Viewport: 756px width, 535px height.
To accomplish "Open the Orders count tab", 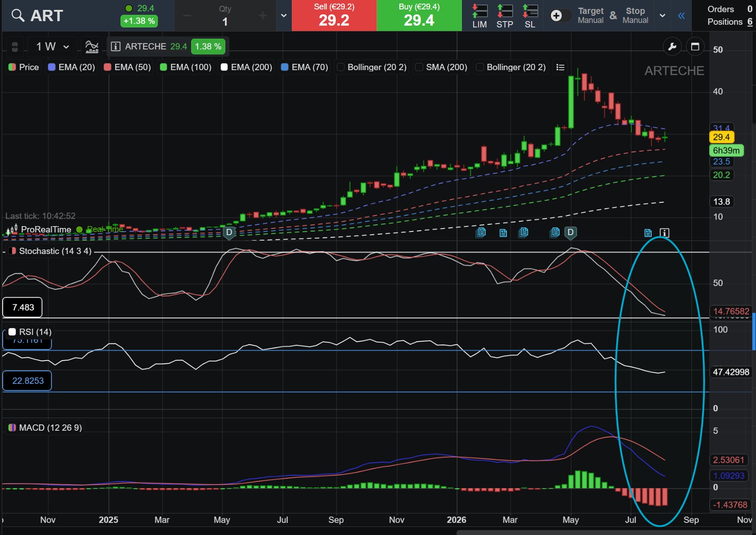I will 729,9.
